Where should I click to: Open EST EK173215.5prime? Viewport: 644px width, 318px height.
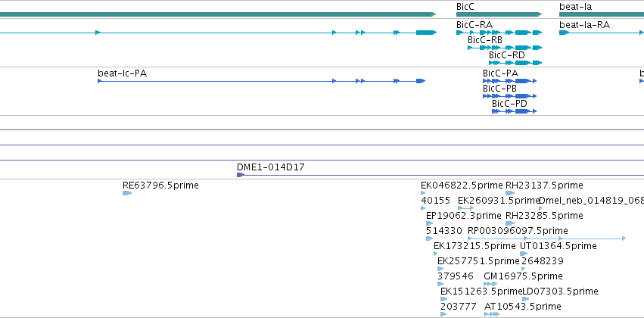pyautogui.click(x=435, y=254)
